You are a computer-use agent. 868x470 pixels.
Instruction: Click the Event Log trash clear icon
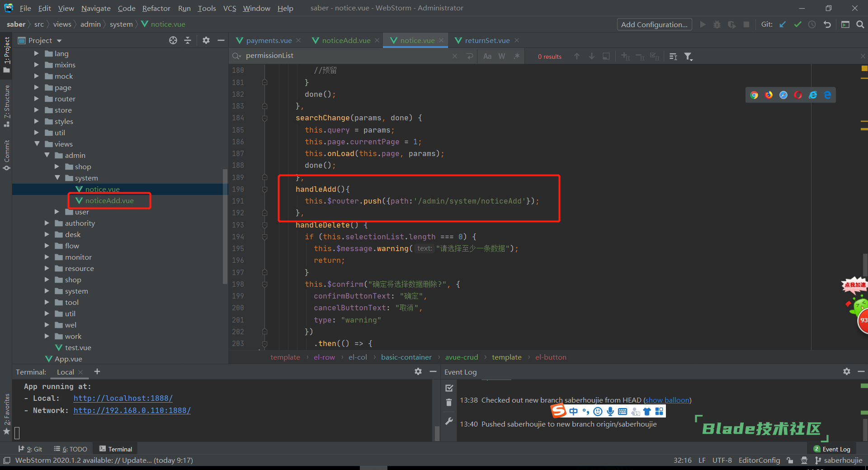tap(449, 402)
